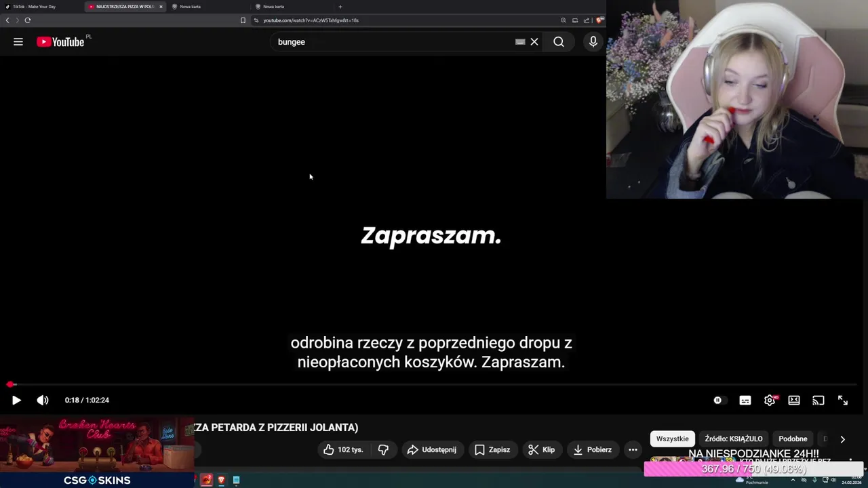
Task: Select the Podobne filter chip
Action: click(793, 439)
